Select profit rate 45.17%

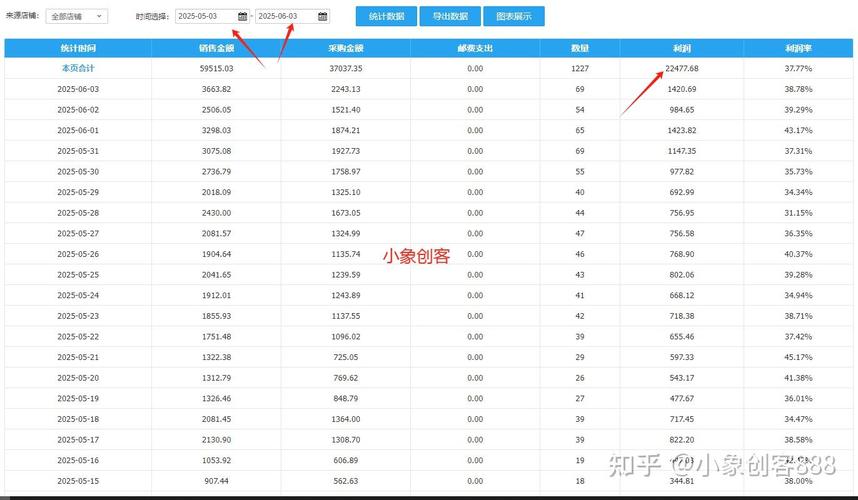pos(798,357)
